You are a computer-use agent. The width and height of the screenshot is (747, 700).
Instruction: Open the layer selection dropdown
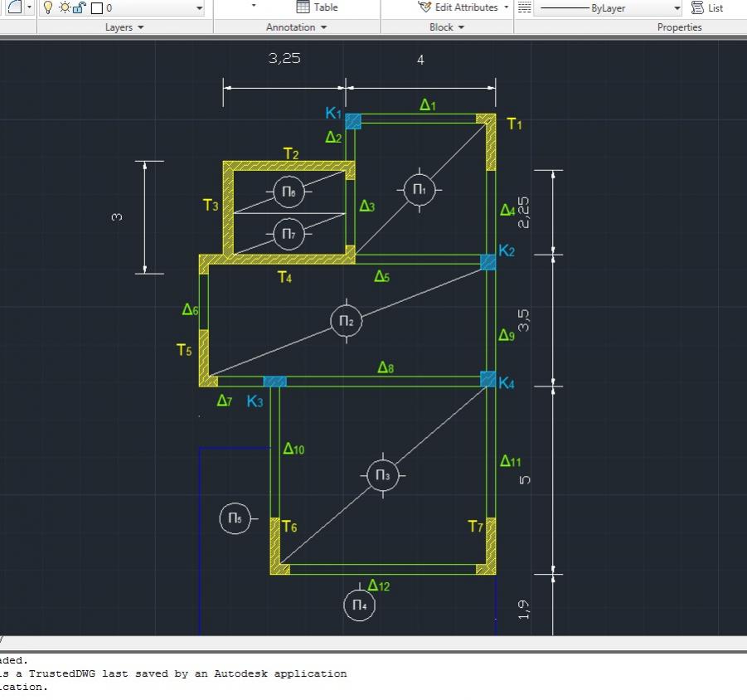click(199, 7)
